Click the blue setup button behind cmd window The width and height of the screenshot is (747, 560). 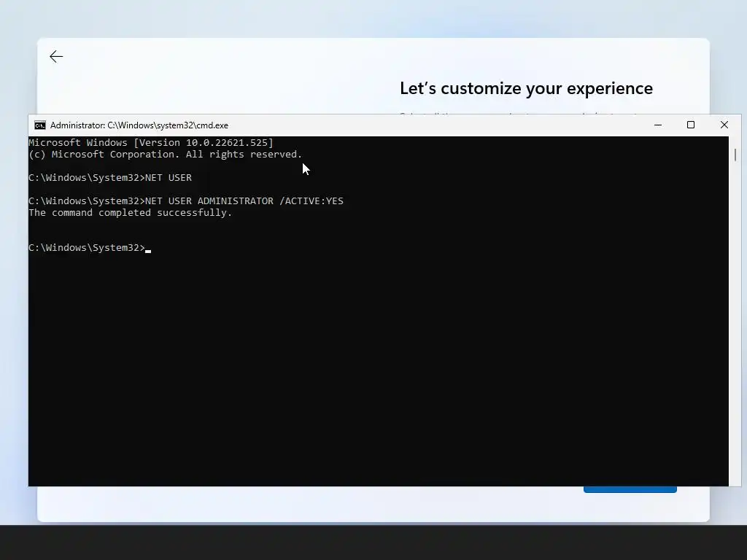pyautogui.click(x=630, y=489)
